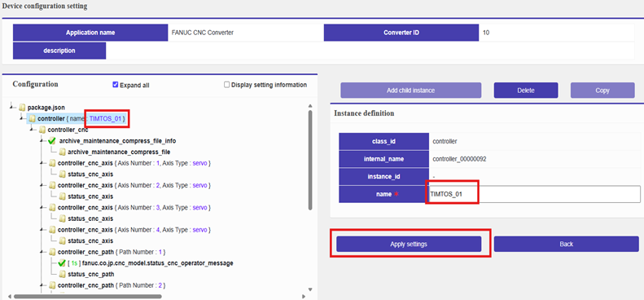
Task: Select the status_cnc_operator_message tree item
Action: point(151,263)
